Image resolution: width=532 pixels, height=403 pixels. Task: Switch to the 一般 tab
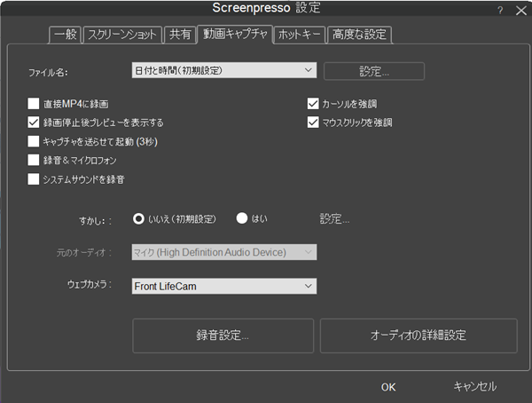tap(65, 35)
